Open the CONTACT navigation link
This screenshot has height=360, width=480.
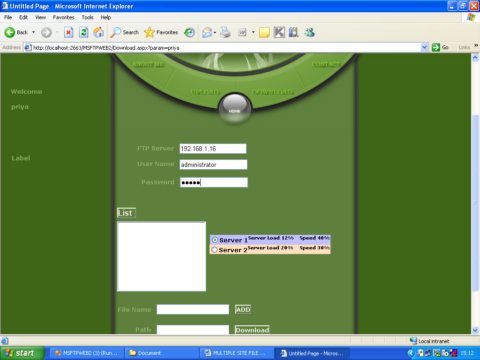[x=326, y=64]
